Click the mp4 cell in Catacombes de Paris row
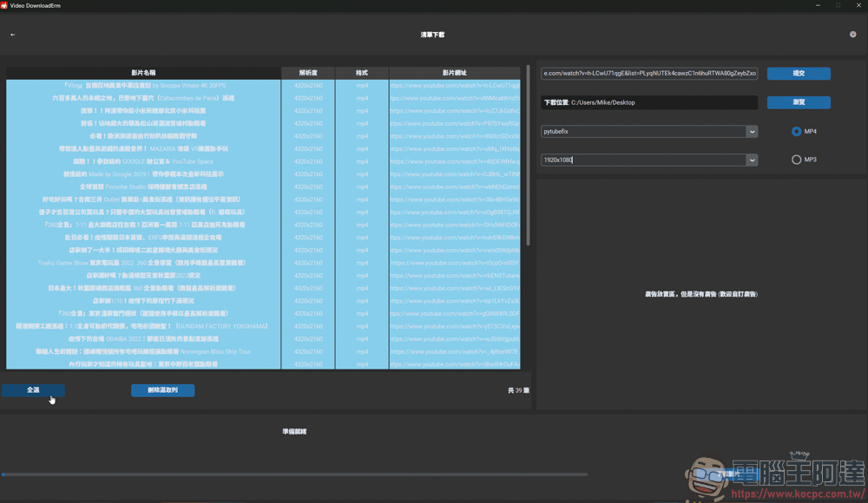 pos(362,99)
